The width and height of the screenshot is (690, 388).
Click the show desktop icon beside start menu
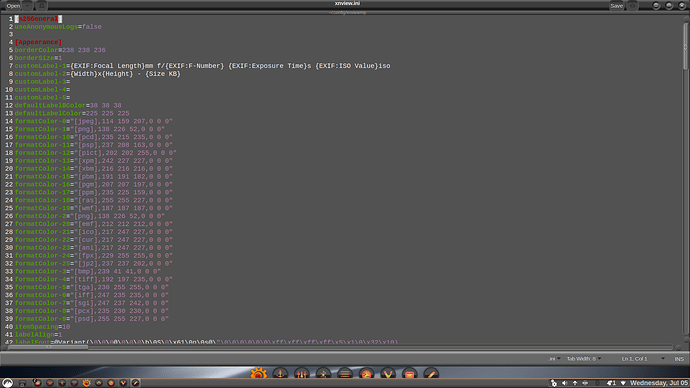point(22,383)
